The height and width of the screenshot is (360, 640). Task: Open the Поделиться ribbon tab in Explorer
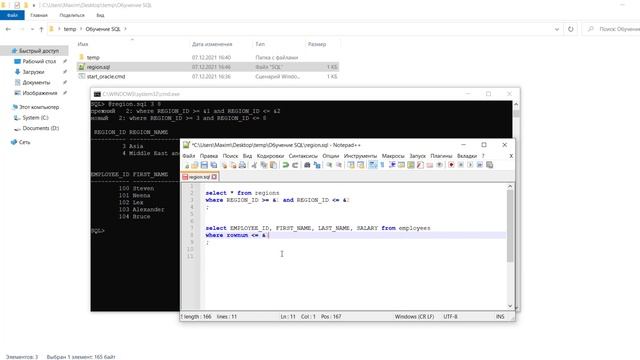pos(72,15)
